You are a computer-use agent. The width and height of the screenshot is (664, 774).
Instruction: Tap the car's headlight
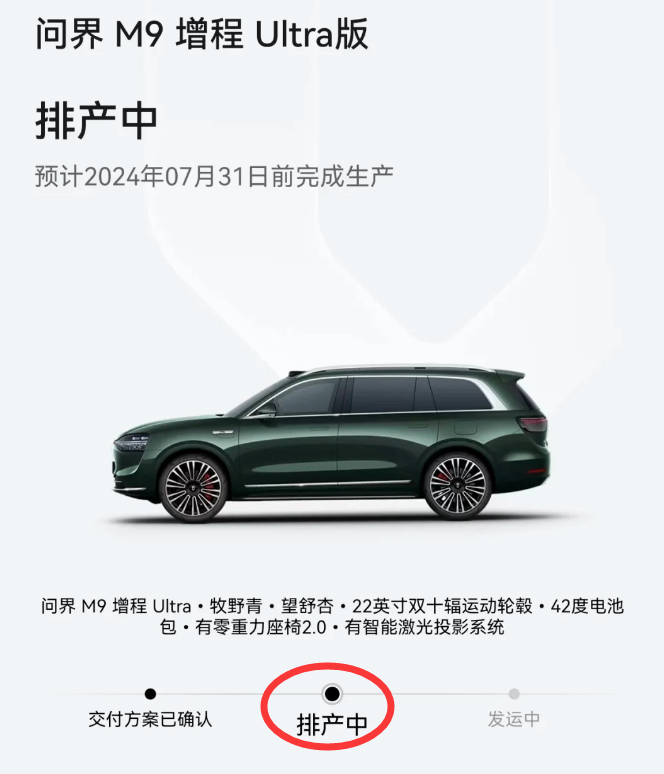tap(131, 442)
